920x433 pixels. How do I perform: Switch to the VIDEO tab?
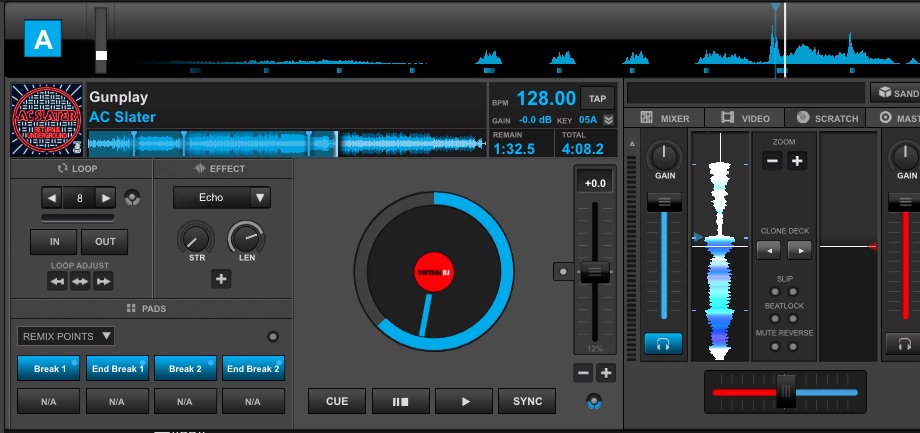pos(745,118)
